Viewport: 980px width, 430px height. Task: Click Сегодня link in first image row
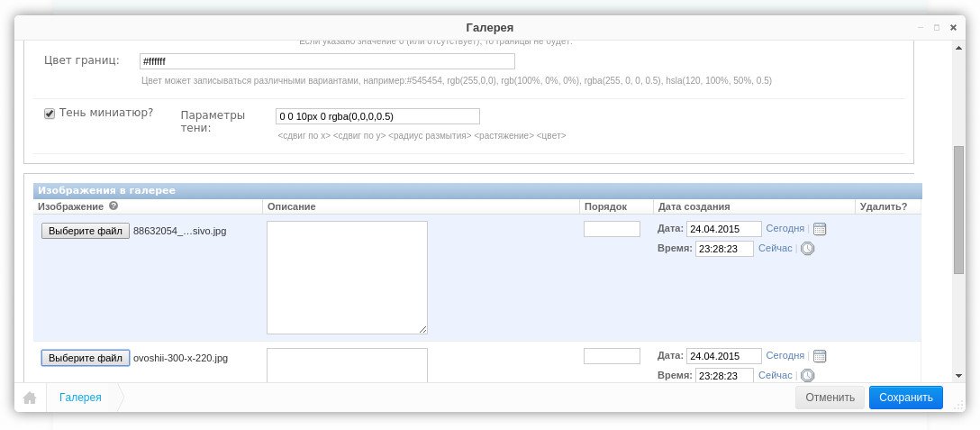click(x=785, y=229)
